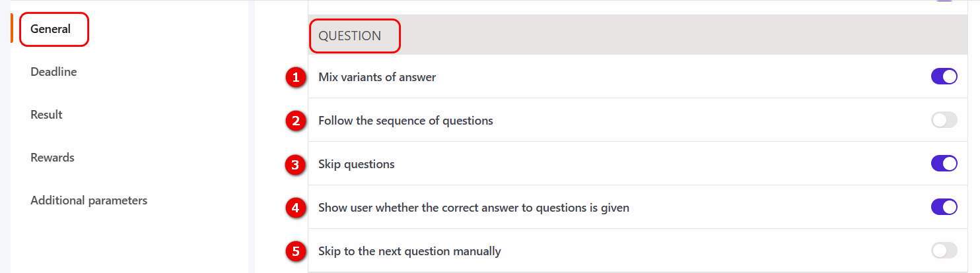This screenshot has width=980, height=273.
Task: Toggle off showing whether correct answer is given
Action: point(944,207)
